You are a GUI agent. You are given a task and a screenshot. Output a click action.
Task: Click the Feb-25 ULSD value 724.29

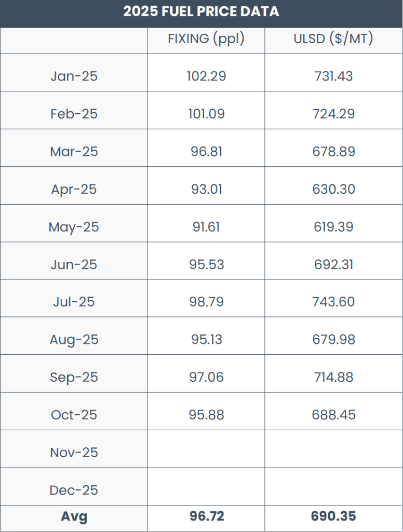click(x=333, y=114)
